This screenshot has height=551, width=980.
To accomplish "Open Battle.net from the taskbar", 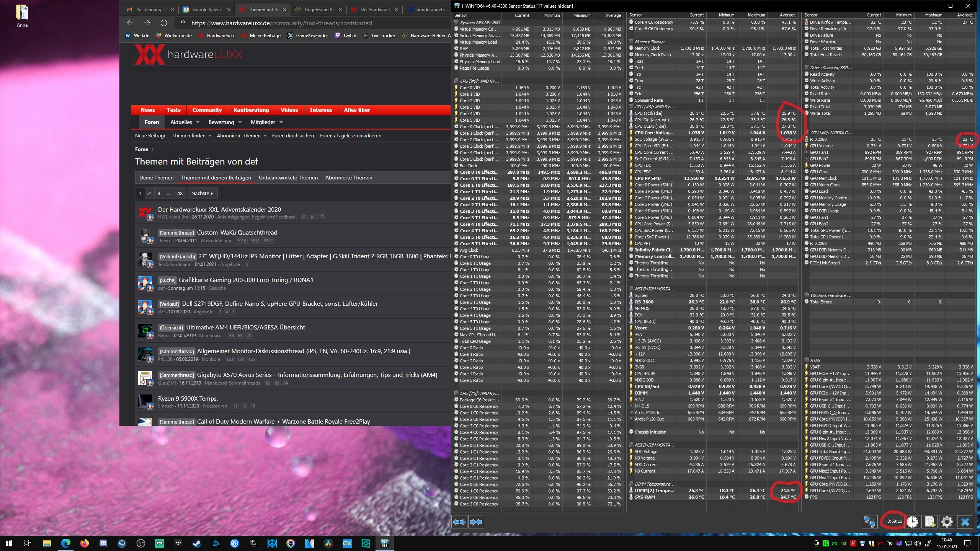I will point(216,543).
